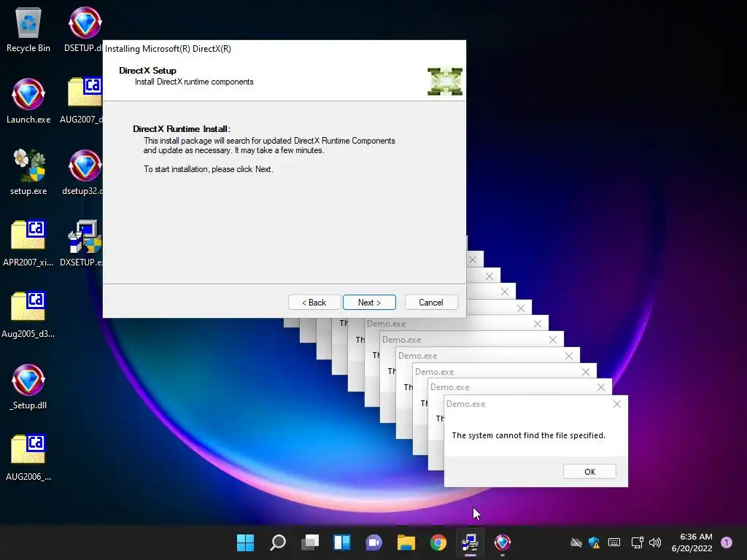Click the 'Installing Microsoft(R) DirectX(R)' title bar
Screen dimensions: 747x560
coord(285,49)
